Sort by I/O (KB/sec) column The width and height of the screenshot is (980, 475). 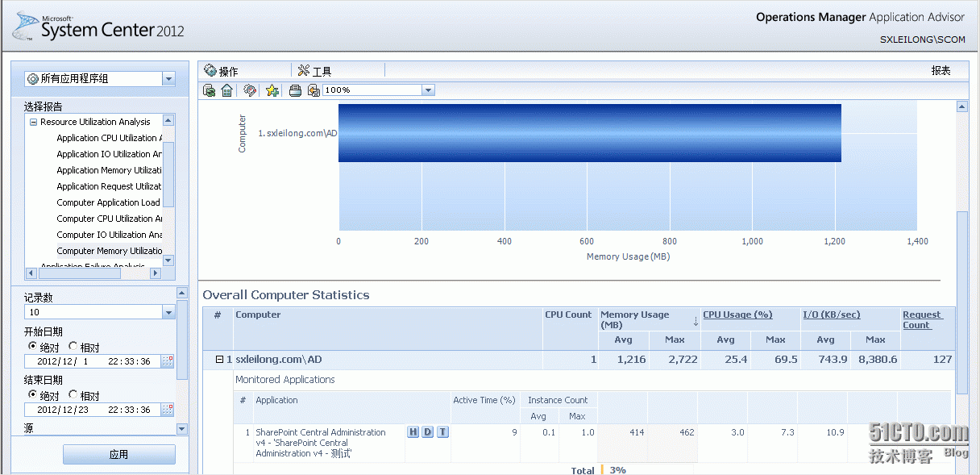coord(832,315)
